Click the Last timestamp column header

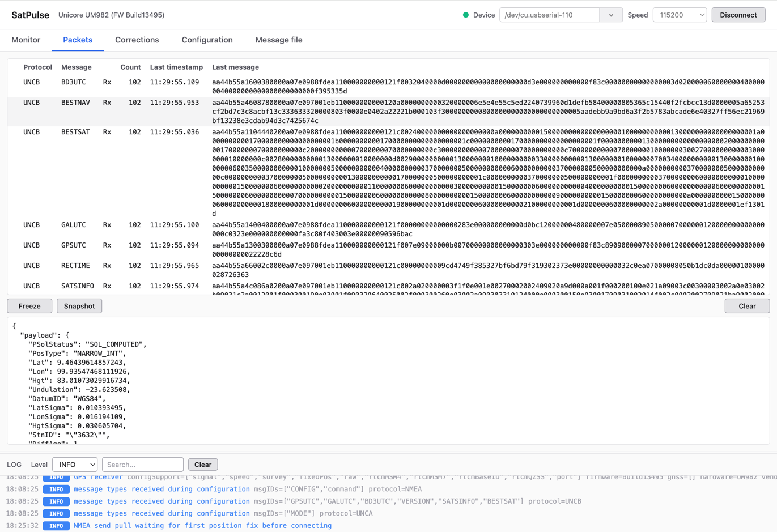coord(176,67)
